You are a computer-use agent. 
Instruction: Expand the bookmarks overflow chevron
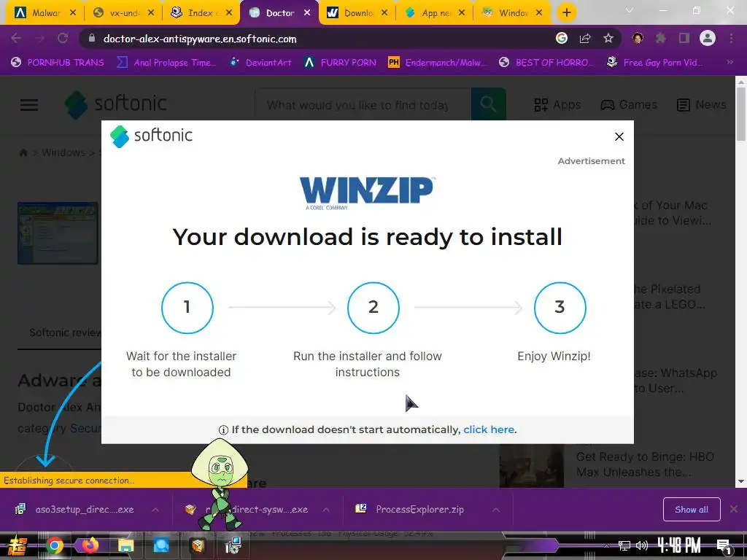(729, 63)
